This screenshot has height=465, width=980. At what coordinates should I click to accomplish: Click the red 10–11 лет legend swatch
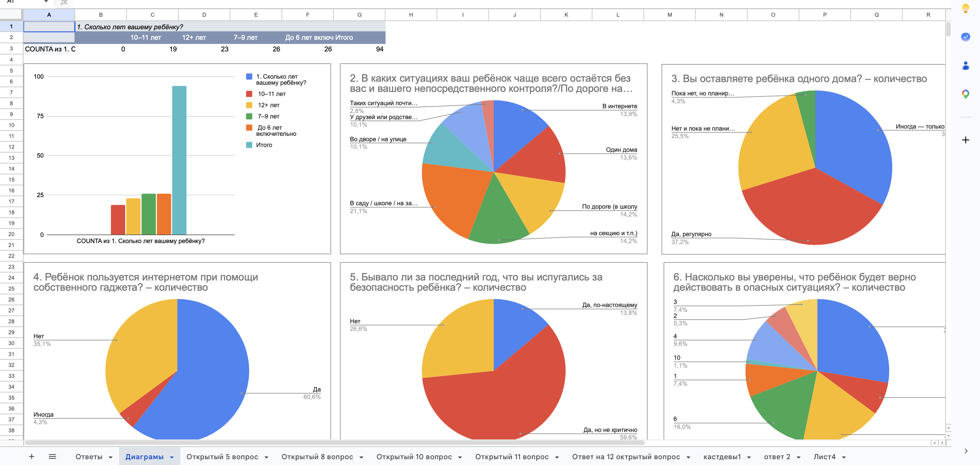[249, 94]
